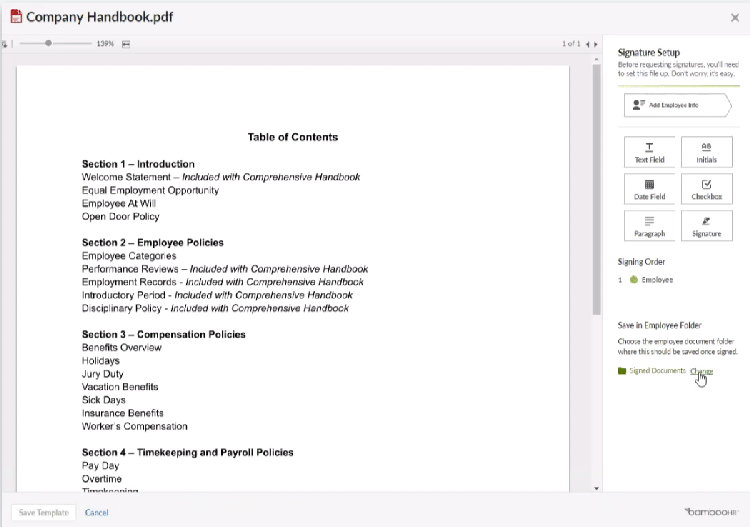Click 'Employee At Will' line
This screenshot has width=750, height=527.
point(119,203)
